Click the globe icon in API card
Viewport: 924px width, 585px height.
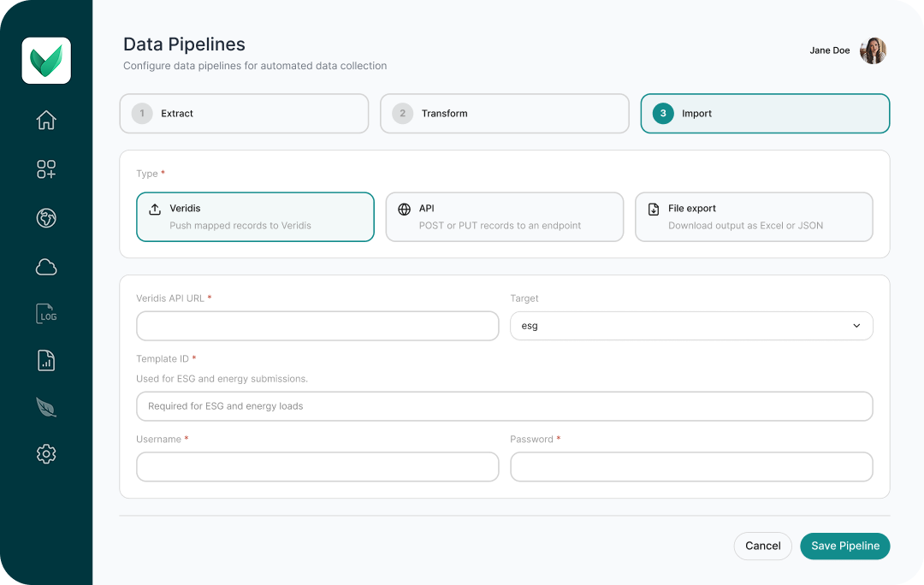click(x=404, y=210)
